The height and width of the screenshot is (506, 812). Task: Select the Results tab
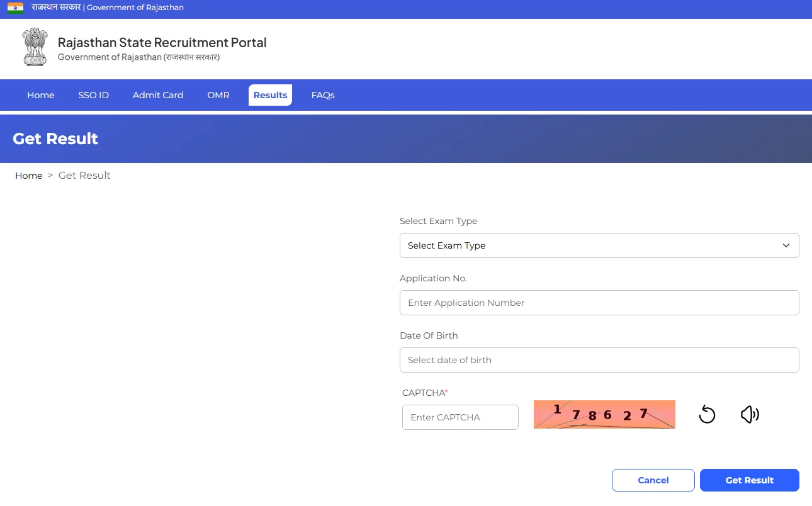click(x=270, y=95)
